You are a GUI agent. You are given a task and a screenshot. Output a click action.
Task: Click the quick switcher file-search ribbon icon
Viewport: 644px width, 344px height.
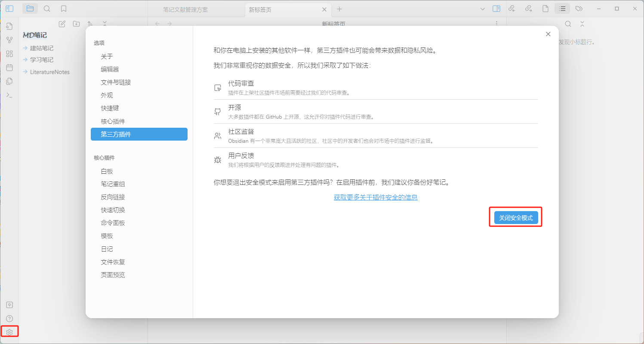pos(9,27)
